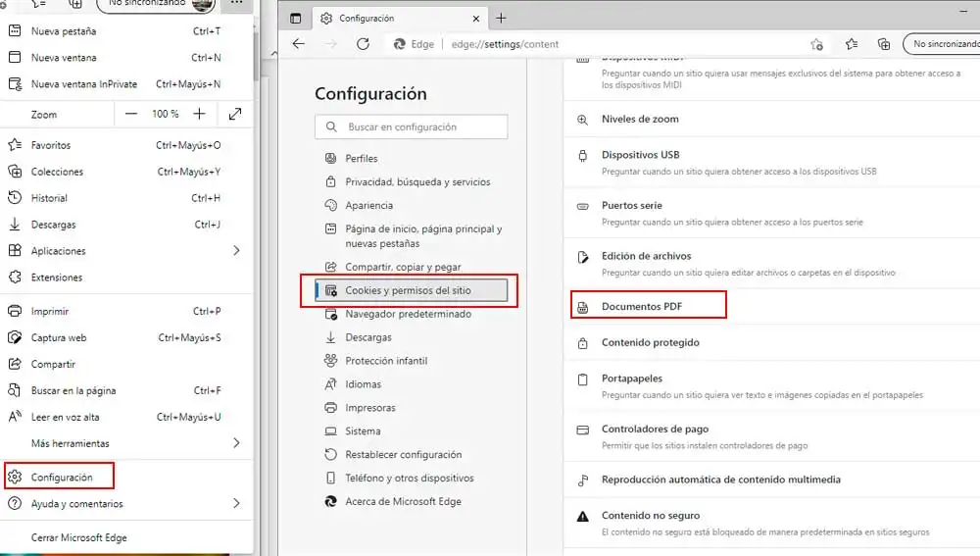The image size is (980, 556).
Task: Expand the Aplicaciones submenu arrow
Action: (x=236, y=251)
